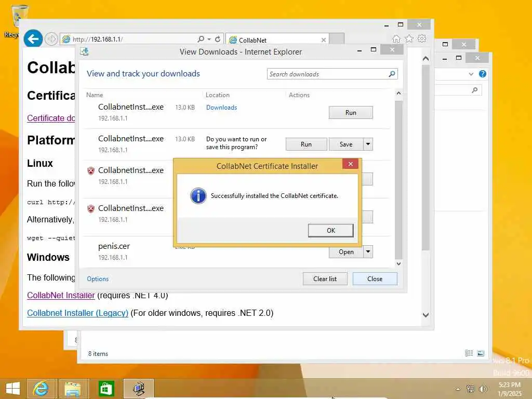Click the View Downloads title bar icon
Image resolution: width=532 pixels, height=399 pixels.
click(x=84, y=51)
